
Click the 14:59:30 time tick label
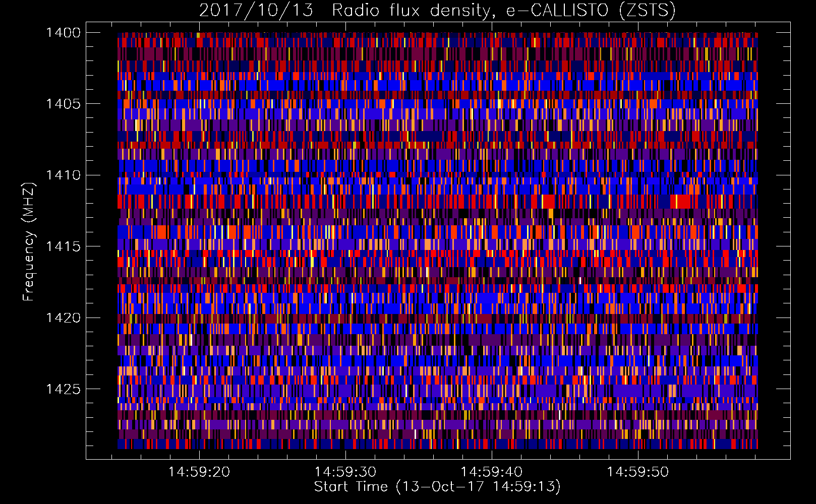[345, 472]
